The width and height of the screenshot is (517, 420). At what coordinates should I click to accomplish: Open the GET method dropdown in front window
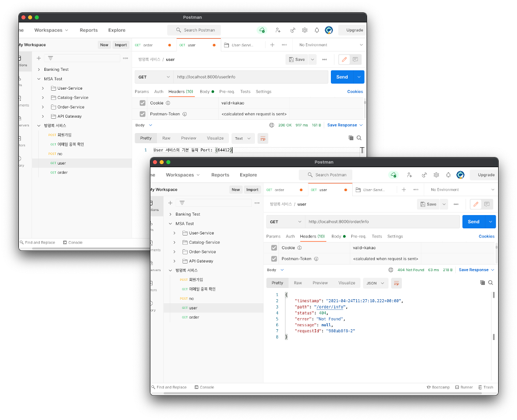(286, 222)
